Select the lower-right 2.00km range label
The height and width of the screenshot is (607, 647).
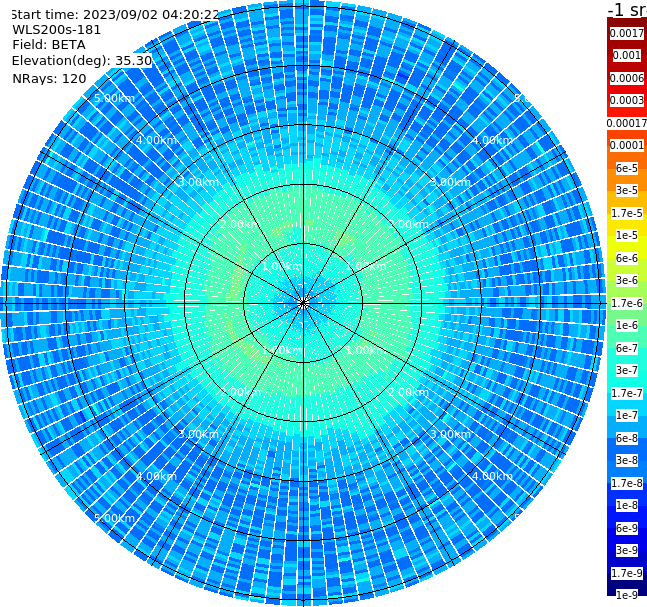click(x=409, y=392)
